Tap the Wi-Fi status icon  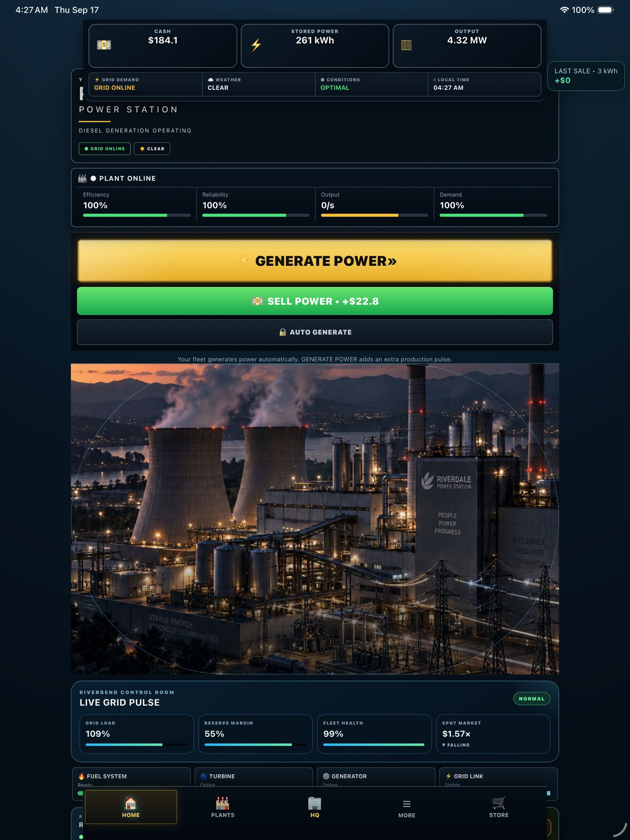coord(564,10)
